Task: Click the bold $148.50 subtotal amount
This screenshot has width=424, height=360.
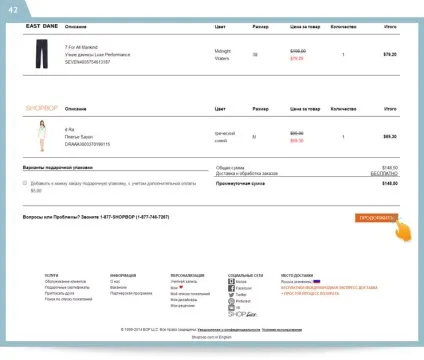Action: click(x=390, y=183)
